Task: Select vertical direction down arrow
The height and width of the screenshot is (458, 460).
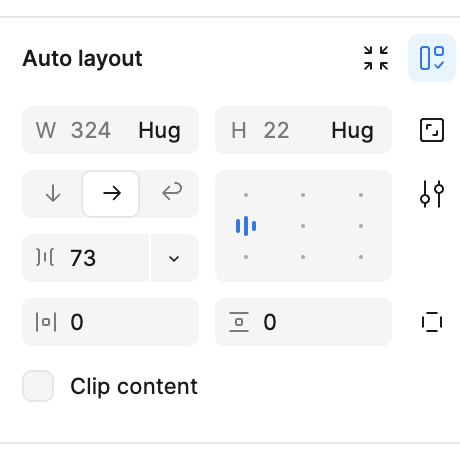Action: (53, 194)
